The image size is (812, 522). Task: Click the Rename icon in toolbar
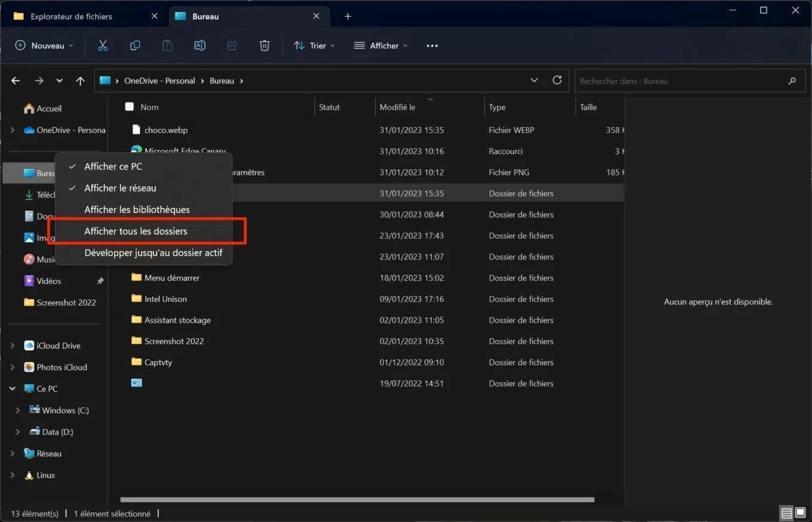pos(200,45)
